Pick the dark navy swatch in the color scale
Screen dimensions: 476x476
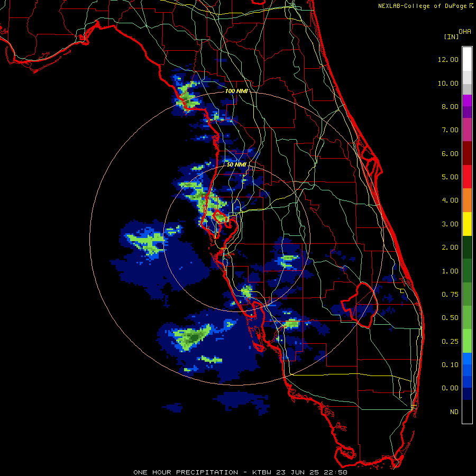(x=467, y=394)
